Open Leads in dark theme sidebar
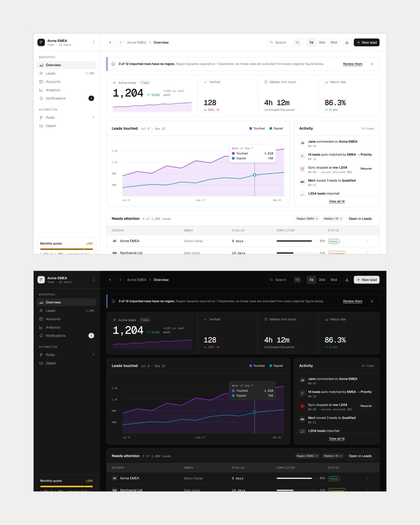Viewport: 420px width, 525px height. (x=66, y=311)
